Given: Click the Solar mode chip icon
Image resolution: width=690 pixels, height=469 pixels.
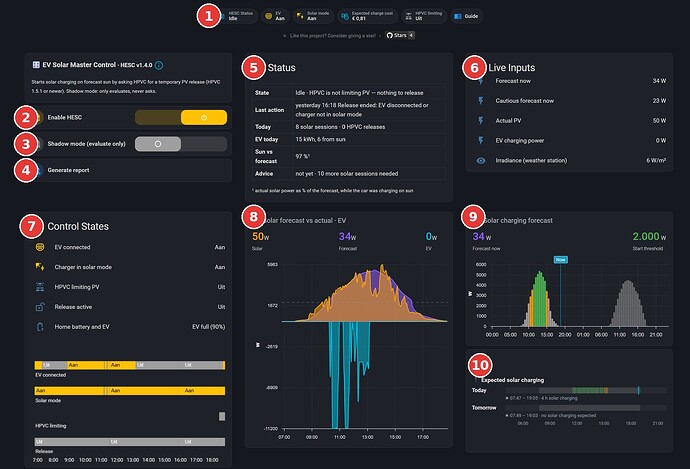Looking at the screenshot, I should (300, 16).
